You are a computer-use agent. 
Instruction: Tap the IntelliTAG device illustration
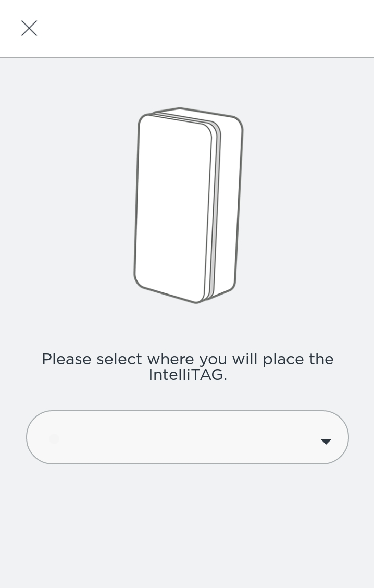click(188, 203)
